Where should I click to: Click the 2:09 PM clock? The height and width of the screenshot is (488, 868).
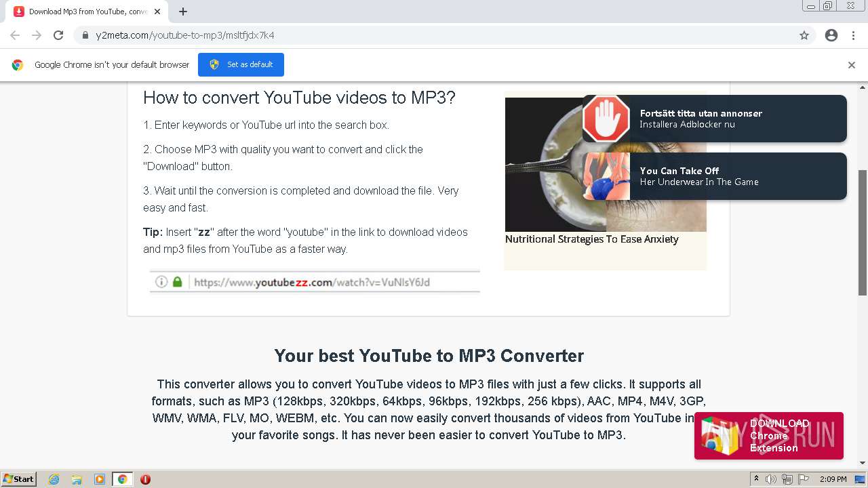click(833, 479)
